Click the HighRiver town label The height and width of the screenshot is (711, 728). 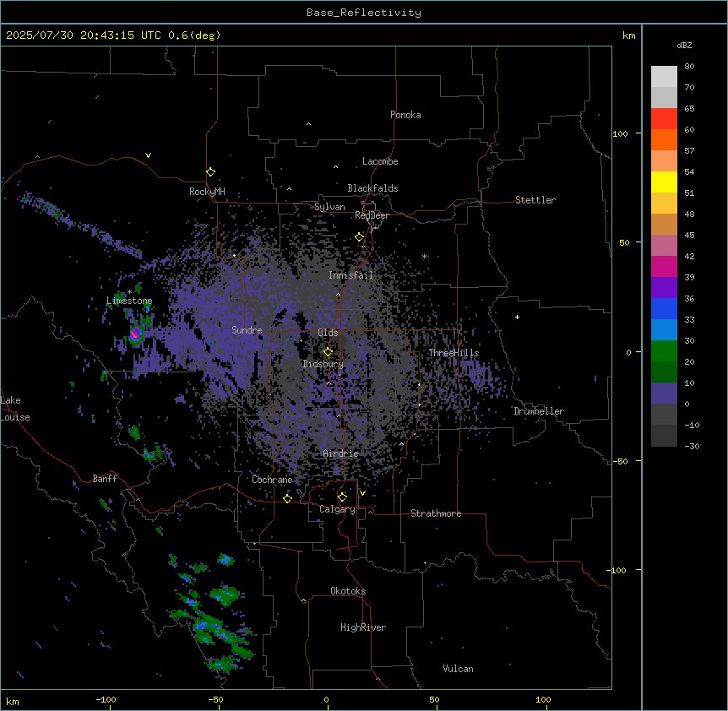[363, 627]
